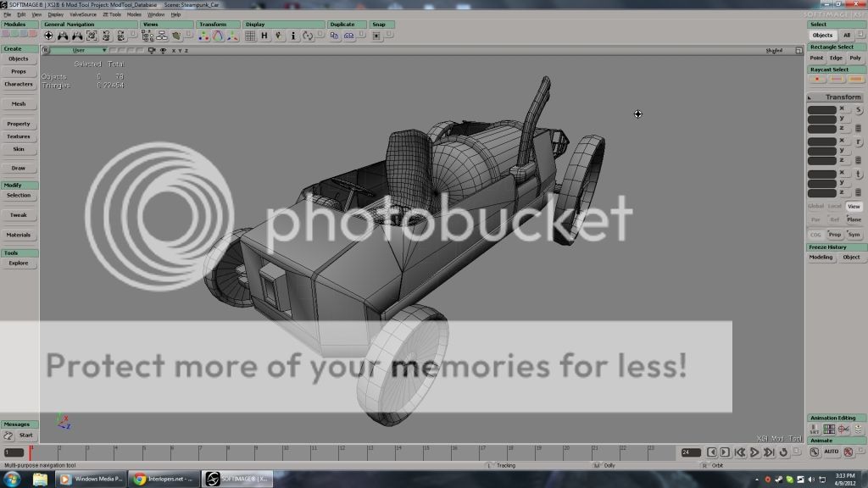
Task: Open the ValveSource menu
Action: click(82, 14)
